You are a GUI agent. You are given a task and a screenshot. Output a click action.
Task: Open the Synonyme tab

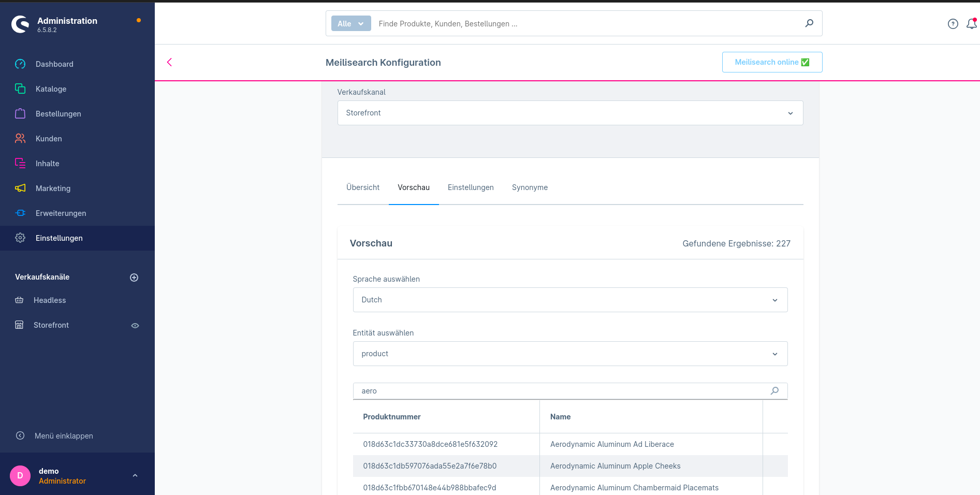530,187
